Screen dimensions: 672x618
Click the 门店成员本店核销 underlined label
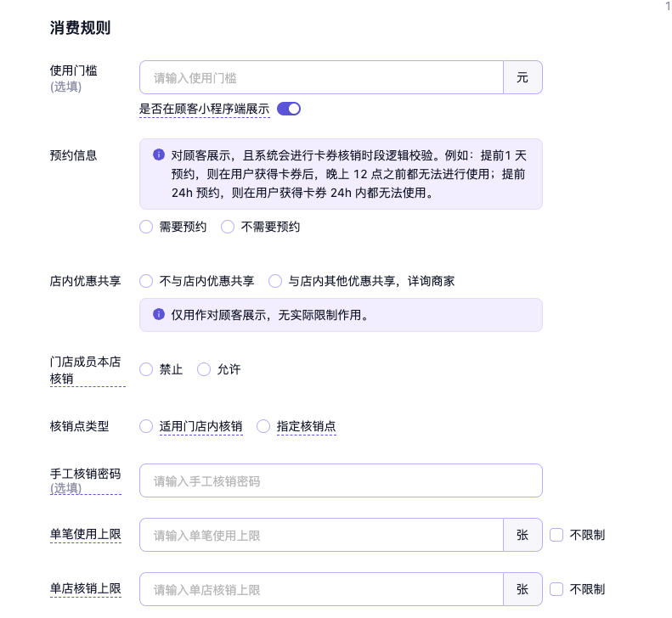point(85,369)
